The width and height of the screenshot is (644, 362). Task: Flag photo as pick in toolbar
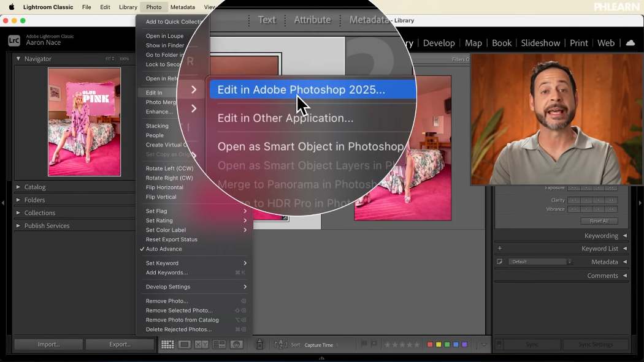[x=364, y=344]
